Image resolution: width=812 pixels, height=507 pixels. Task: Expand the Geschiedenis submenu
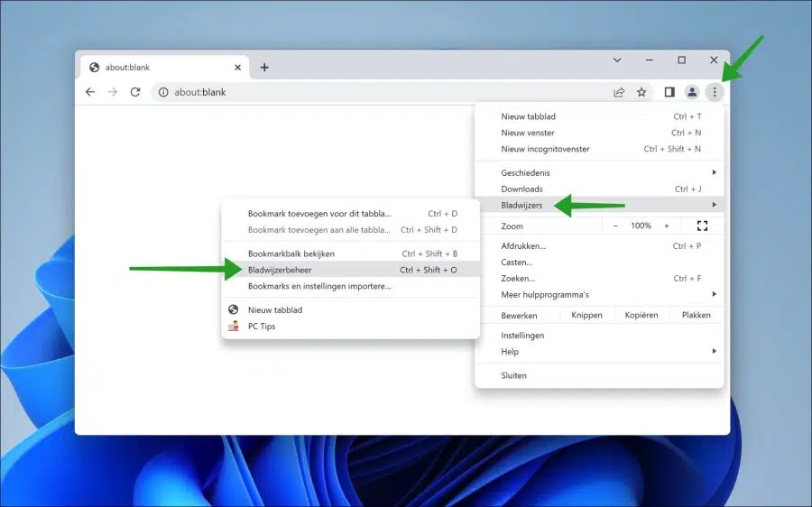tap(599, 172)
